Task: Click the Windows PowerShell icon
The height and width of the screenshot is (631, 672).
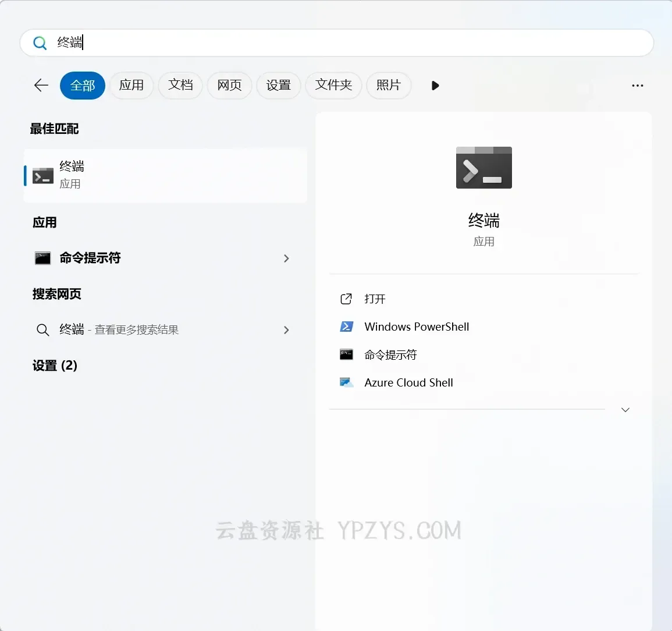Action: pyautogui.click(x=346, y=327)
